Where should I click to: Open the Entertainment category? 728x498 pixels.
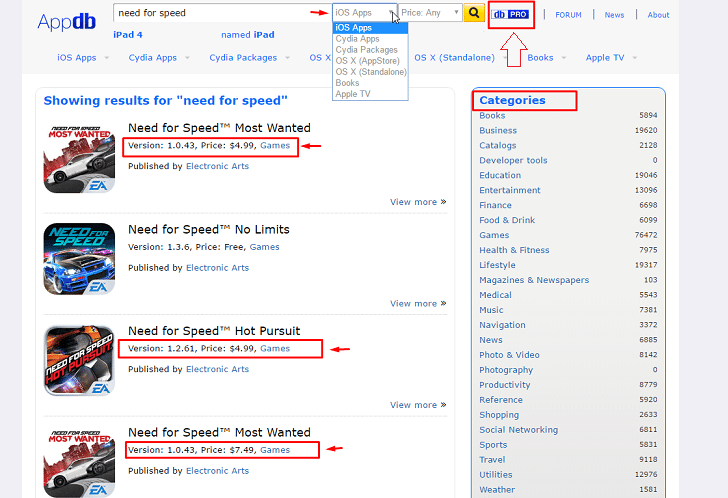point(510,190)
